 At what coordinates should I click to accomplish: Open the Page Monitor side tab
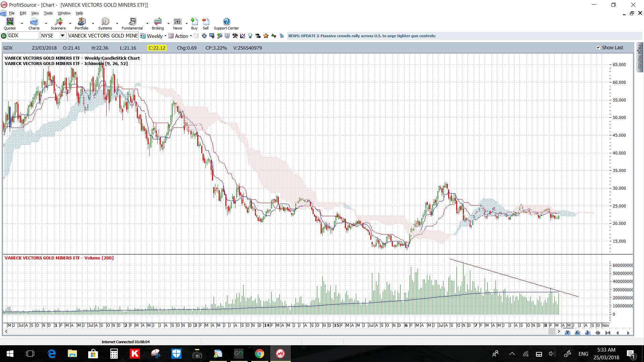click(640, 57)
